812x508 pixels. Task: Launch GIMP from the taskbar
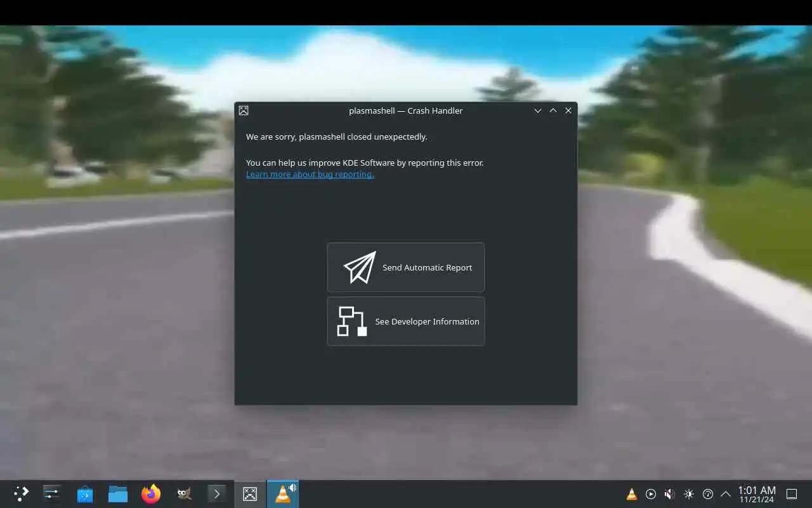[184, 493]
